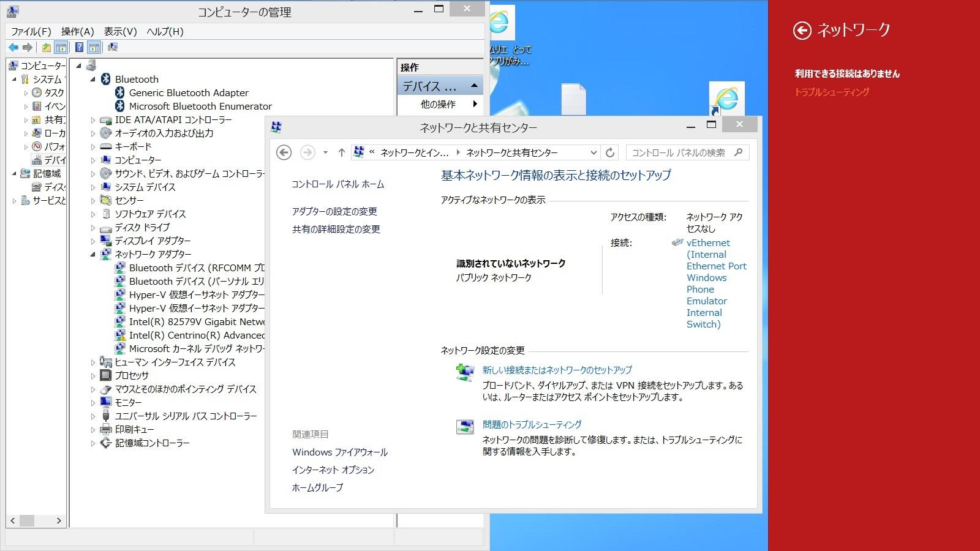Open Windows ファイアウォール link
This screenshot has height=551, width=980.
coord(340,452)
